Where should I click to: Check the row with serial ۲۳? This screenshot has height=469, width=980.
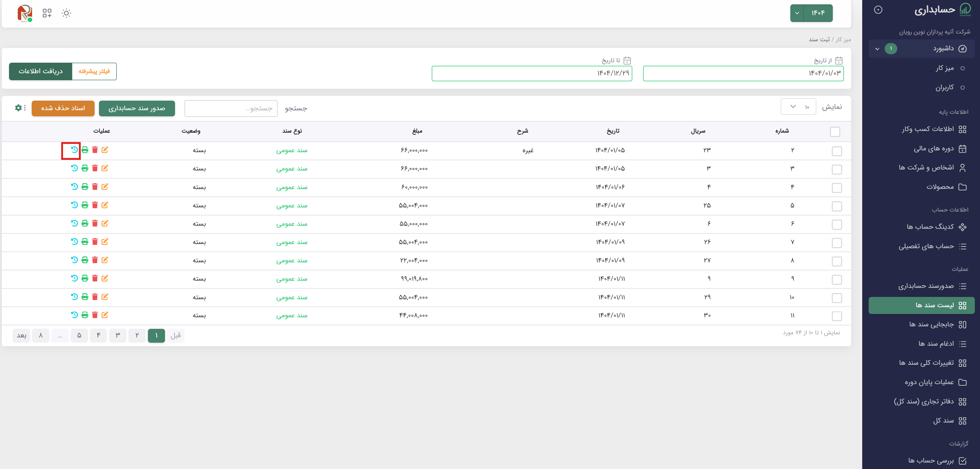point(837,151)
